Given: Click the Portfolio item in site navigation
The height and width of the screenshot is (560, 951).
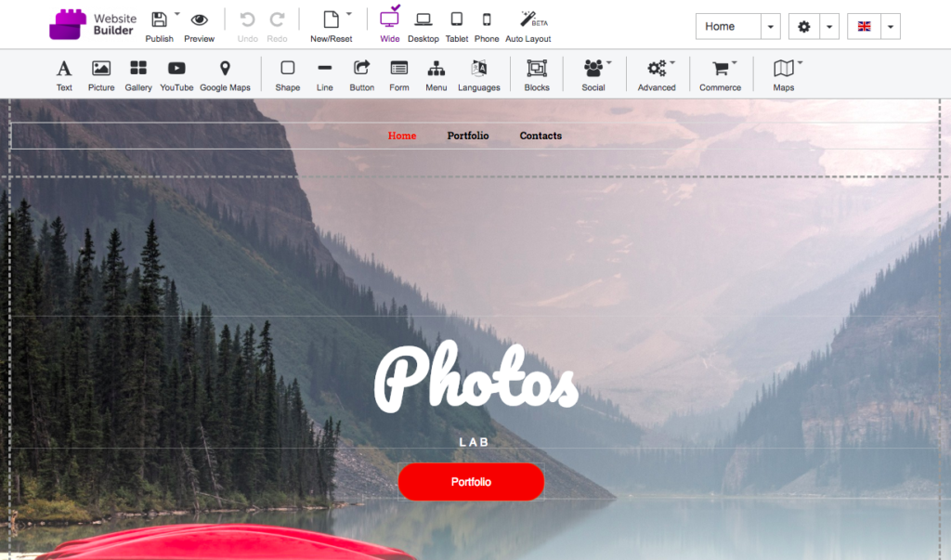Looking at the screenshot, I should click(x=468, y=136).
